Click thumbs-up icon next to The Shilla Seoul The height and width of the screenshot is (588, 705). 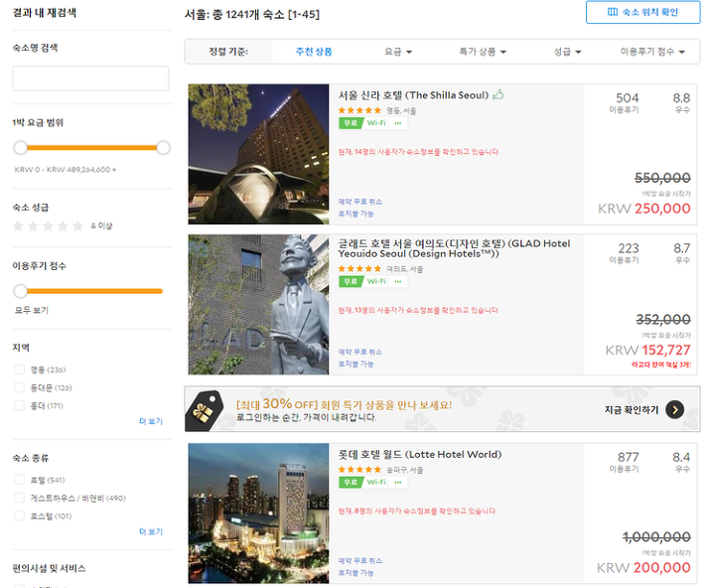[x=498, y=94]
